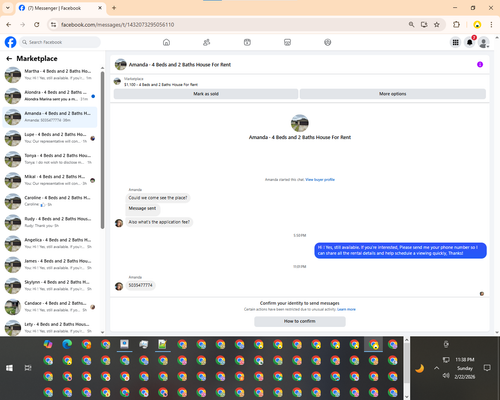This screenshot has width=500, height=400.
Task: Open Facebook home logo icon
Action: (10, 42)
